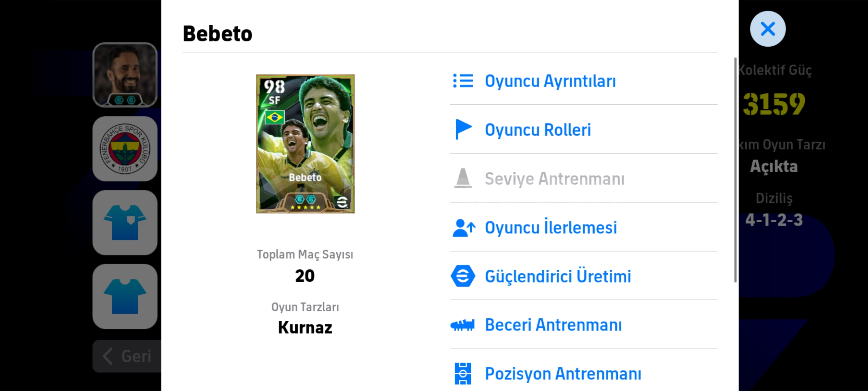The height and width of the screenshot is (391, 868).
Task: Close the Bebeto player dialog
Action: pos(767,29)
